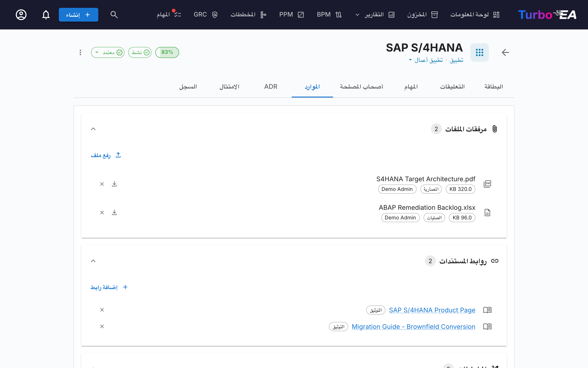Switch to the الامتثال compliance tab
The image size is (588, 368).
click(x=229, y=87)
